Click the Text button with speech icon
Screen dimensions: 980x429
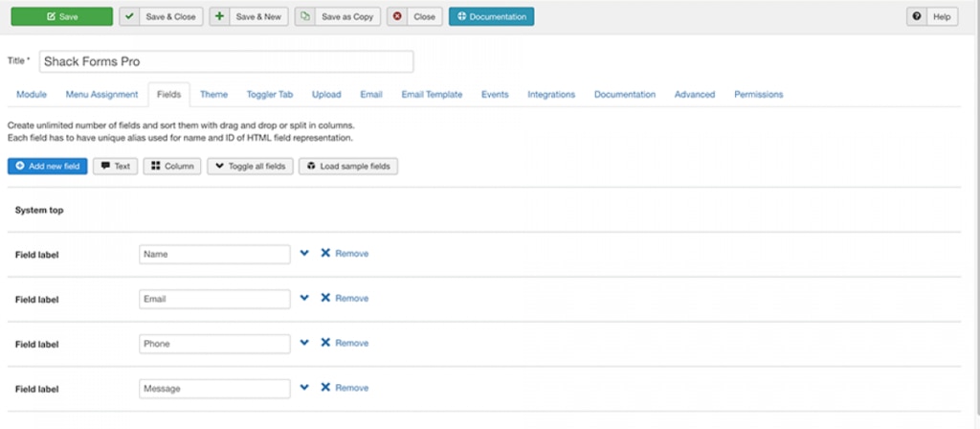[x=116, y=167]
